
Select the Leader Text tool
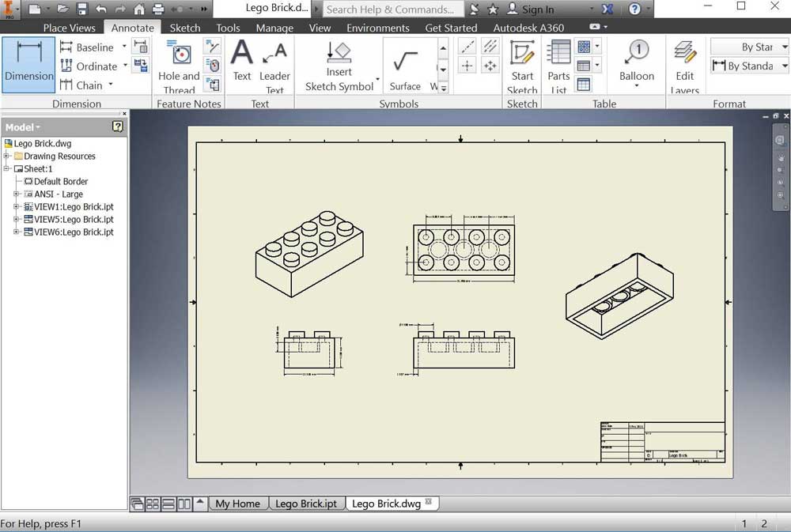tap(274, 63)
